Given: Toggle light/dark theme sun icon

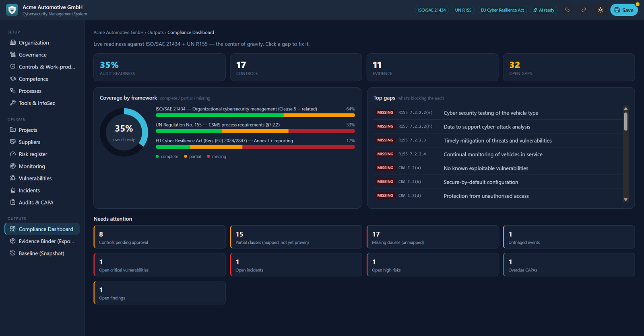Looking at the screenshot, I should coord(600,10).
